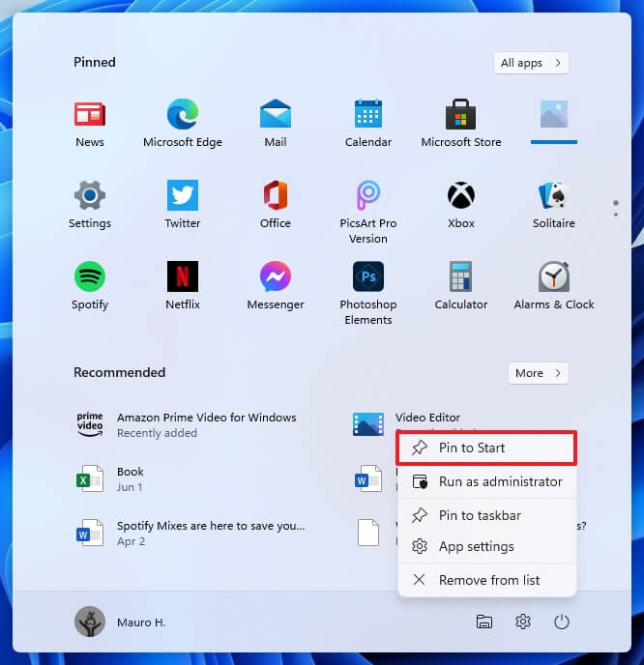Launch Twitter from pinned apps
The height and width of the screenshot is (665, 644).
tap(183, 205)
